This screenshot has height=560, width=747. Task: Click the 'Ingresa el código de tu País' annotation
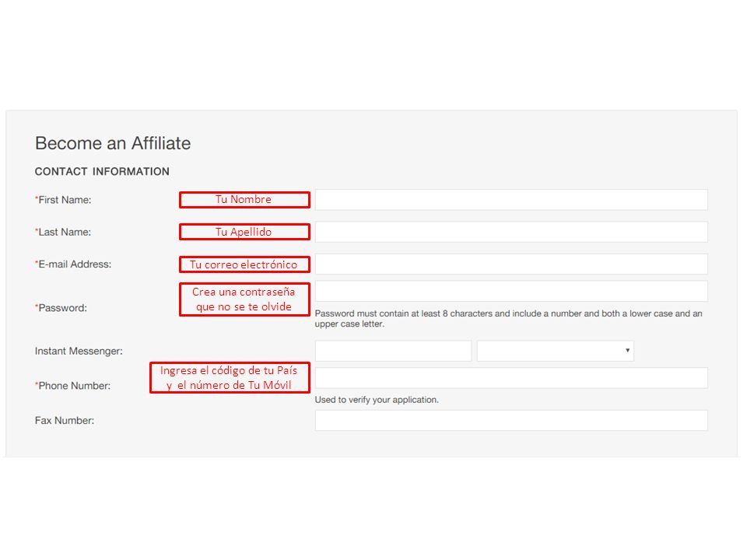[x=230, y=378]
